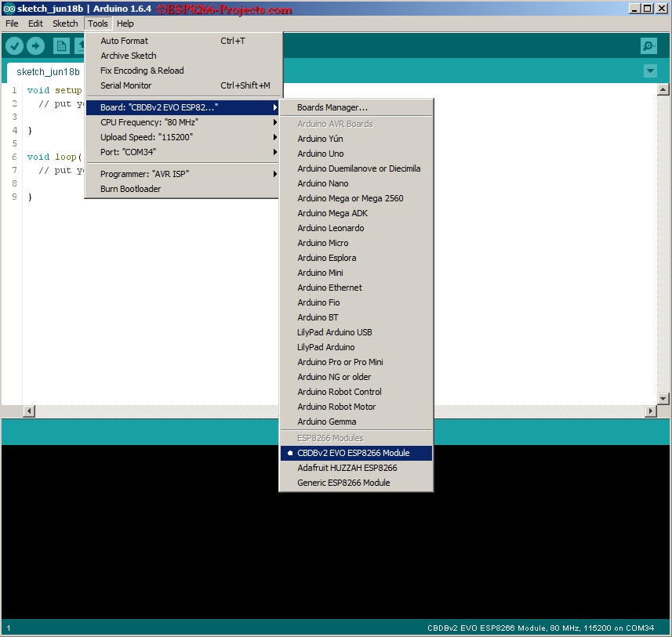The image size is (672, 637).
Task: Select LilyPad Arduino board
Action: click(x=356, y=347)
